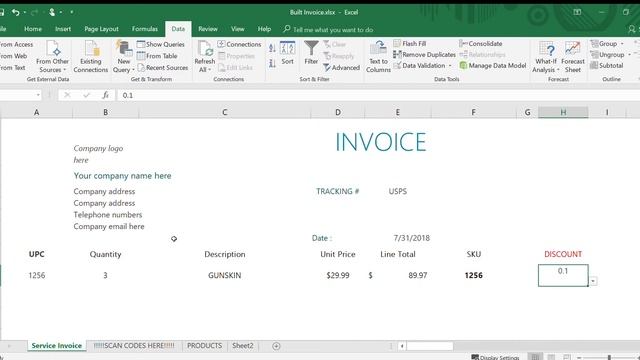Click Remove Duplicates

(x=424, y=54)
